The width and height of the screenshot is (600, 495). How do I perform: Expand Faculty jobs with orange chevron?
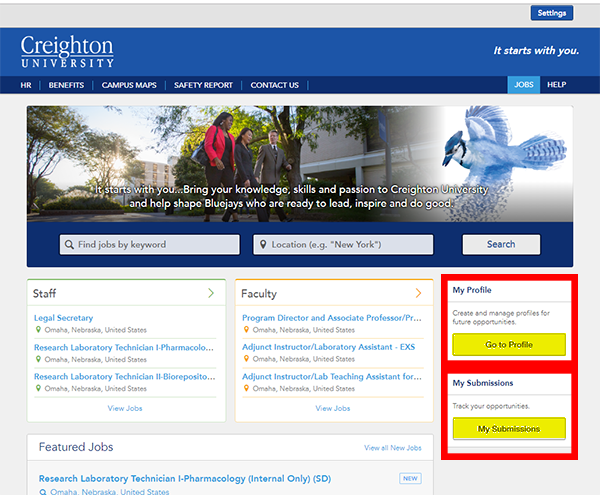point(418,293)
